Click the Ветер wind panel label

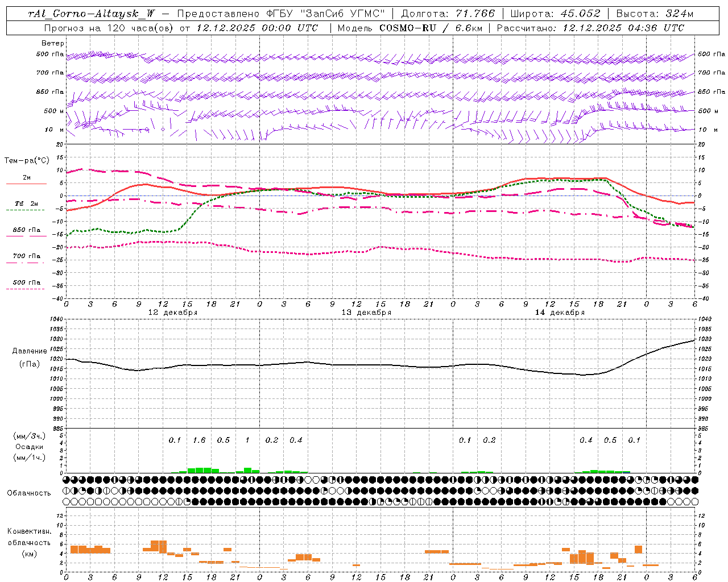[53, 43]
